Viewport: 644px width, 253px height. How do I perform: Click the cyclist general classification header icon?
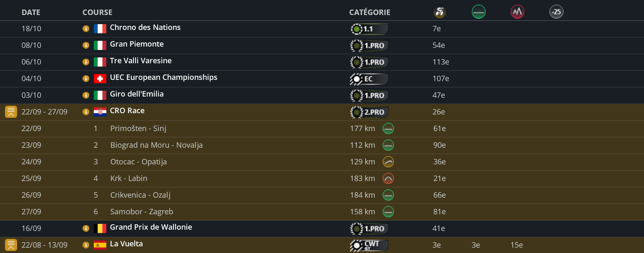[x=439, y=12]
